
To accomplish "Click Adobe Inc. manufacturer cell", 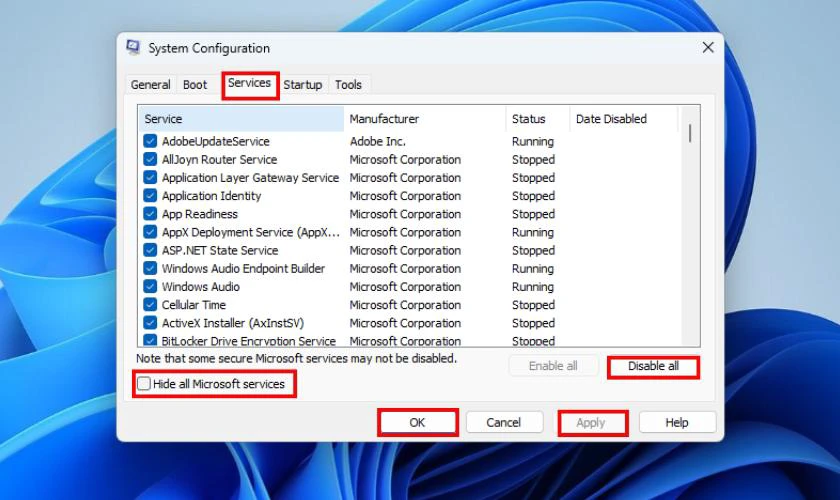I will tap(377, 141).
